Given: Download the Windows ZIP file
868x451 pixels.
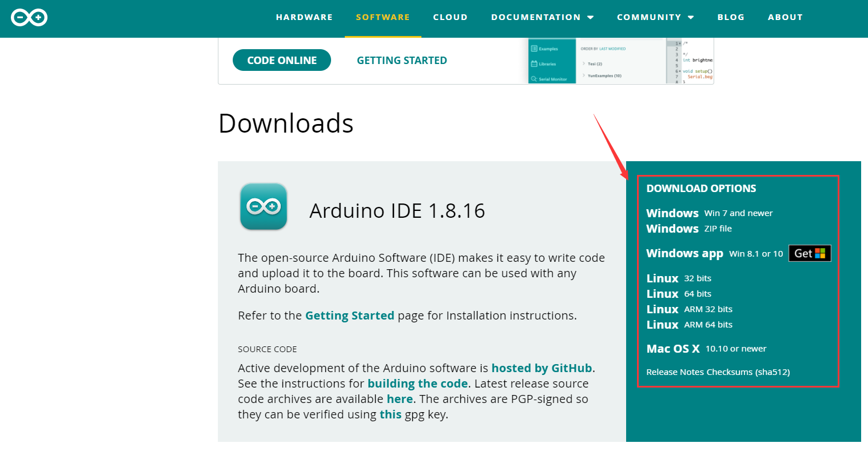Looking at the screenshot, I should pyautogui.click(x=689, y=229).
